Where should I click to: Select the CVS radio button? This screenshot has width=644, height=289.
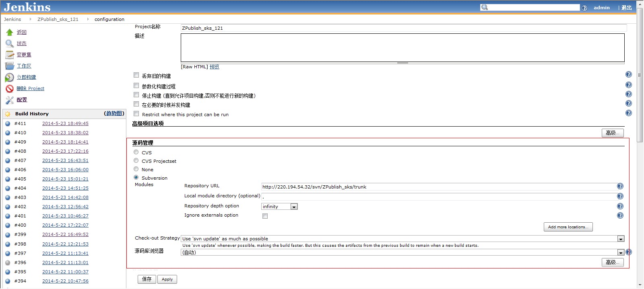pyautogui.click(x=136, y=152)
